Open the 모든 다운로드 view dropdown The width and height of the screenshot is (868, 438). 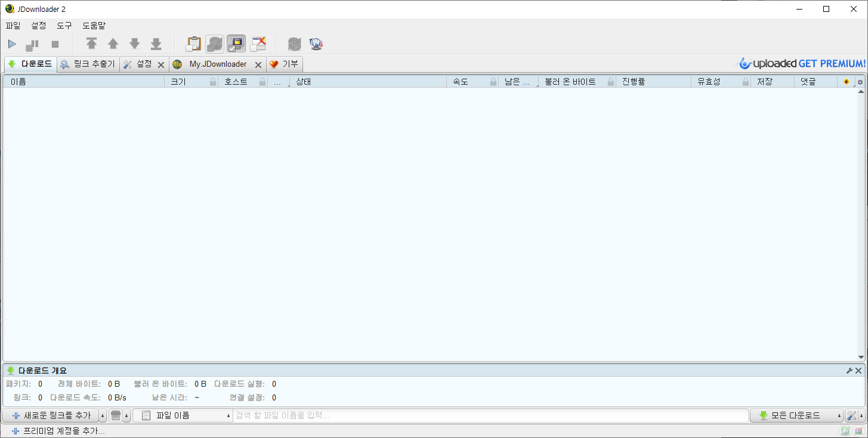pyautogui.click(x=796, y=415)
